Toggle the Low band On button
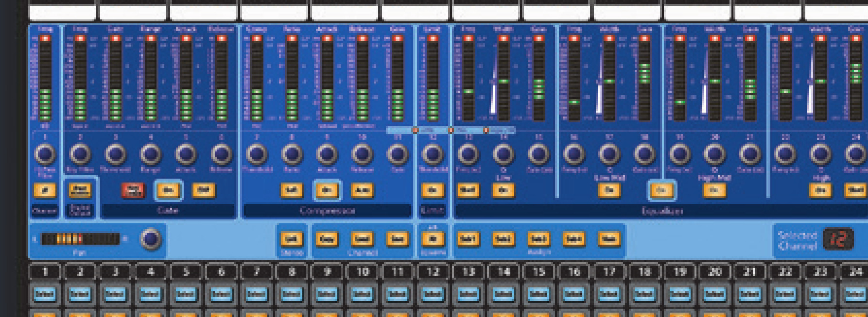The width and height of the screenshot is (868, 317). (503, 190)
